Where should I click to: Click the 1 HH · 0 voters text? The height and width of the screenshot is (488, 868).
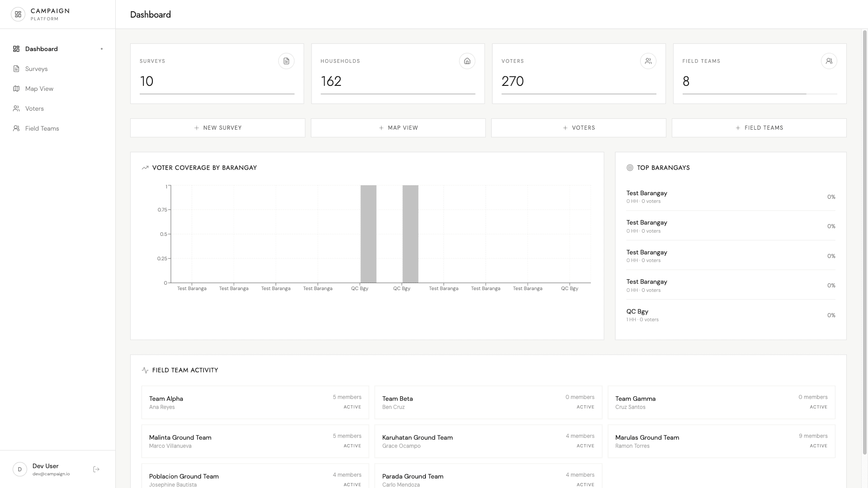642,319
